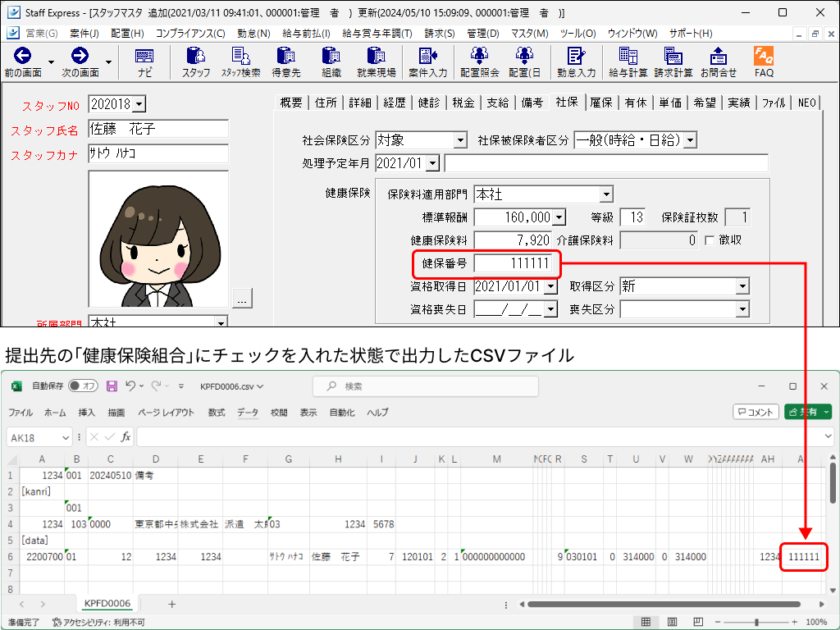Open the 就業現場 toolbar icon
This screenshot has height=630, width=840.
(x=376, y=56)
